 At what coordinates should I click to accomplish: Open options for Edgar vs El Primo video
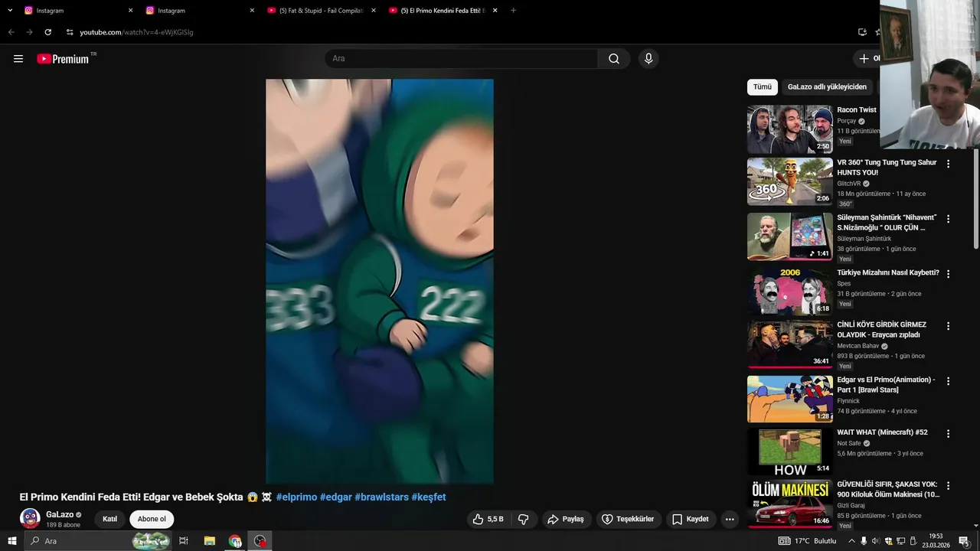coord(948,381)
